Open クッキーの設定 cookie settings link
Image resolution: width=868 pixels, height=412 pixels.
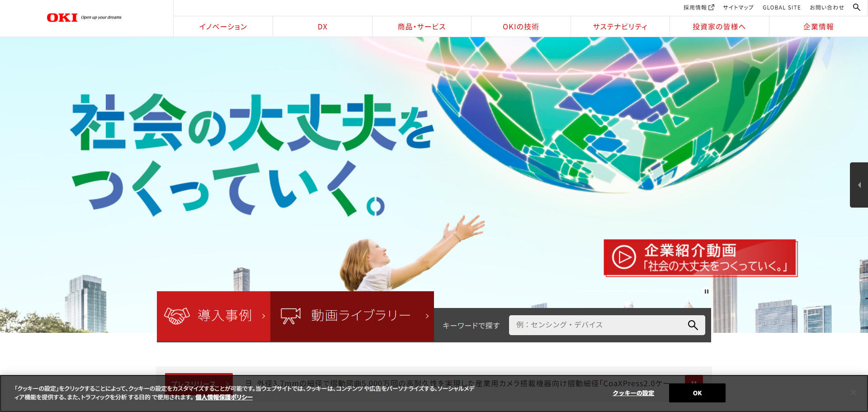(633, 393)
